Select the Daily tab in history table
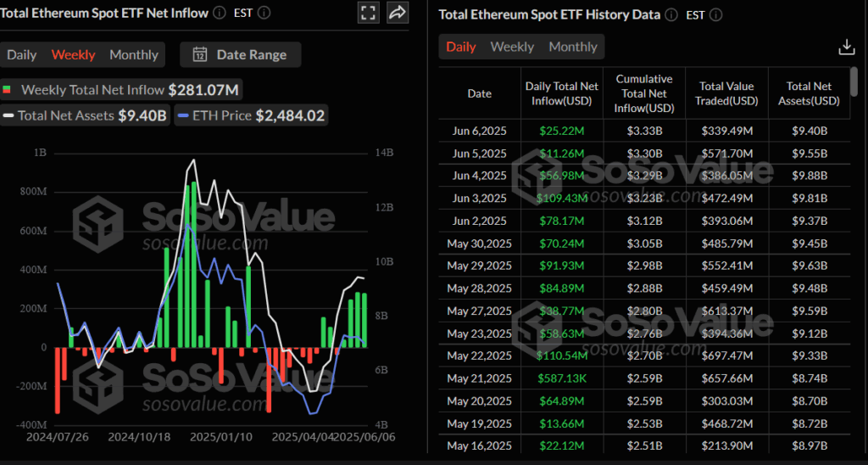This screenshot has width=868, height=465. coord(461,47)
